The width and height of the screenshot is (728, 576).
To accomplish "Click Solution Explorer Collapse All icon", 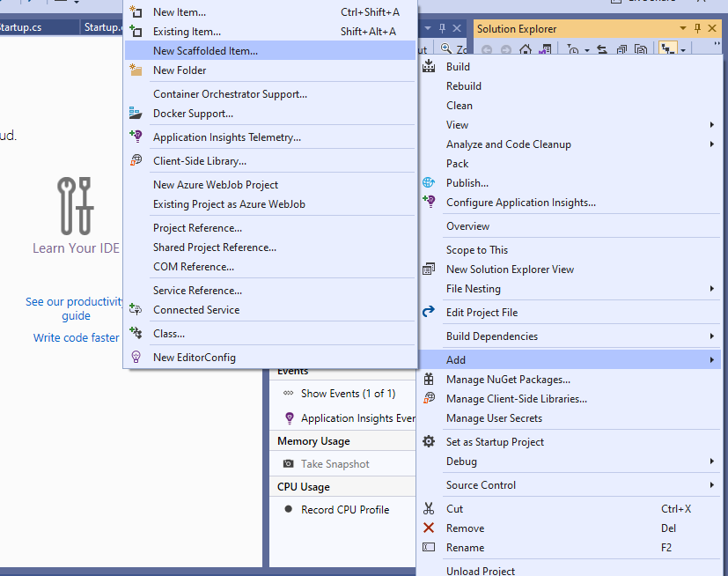I will click(621, 48).
